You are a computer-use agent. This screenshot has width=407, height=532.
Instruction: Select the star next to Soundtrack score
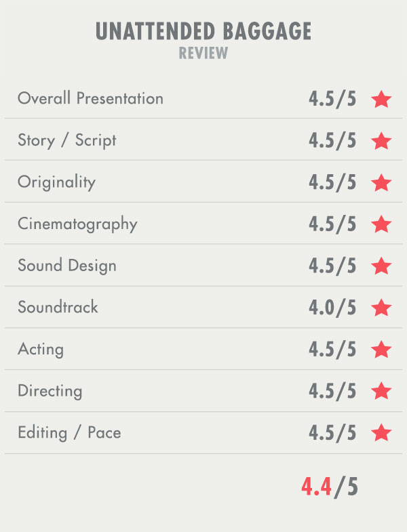click(381, 308)
